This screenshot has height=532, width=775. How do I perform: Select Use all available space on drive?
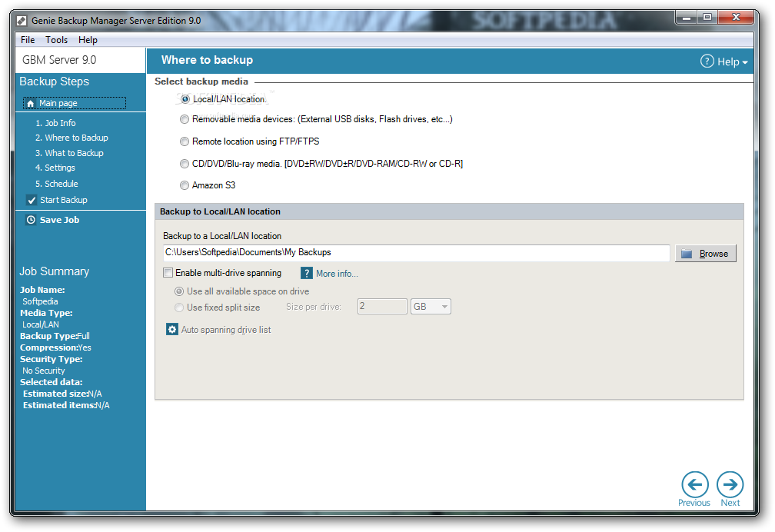(179, 291)
